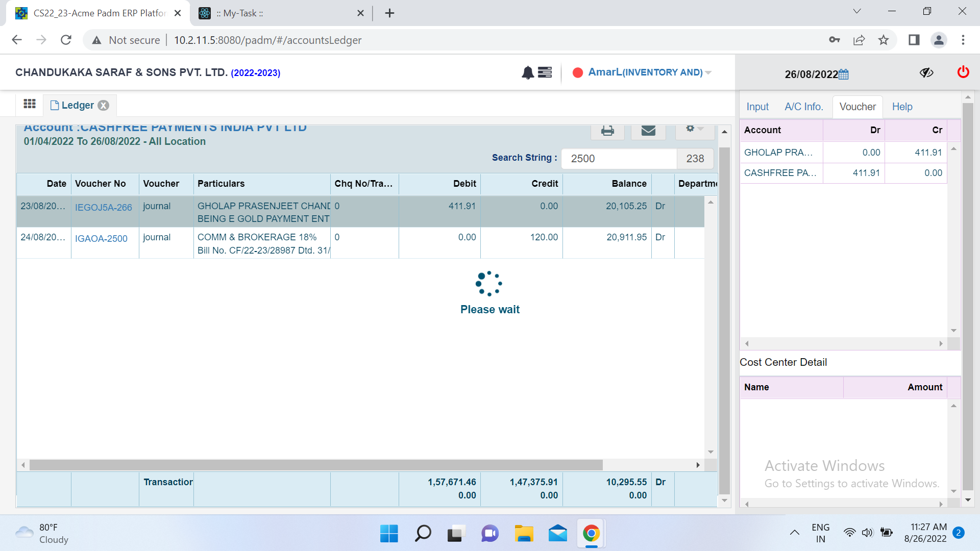
Task: Click the outer ledger vertical scrollbar
Action: coord(724,321)
